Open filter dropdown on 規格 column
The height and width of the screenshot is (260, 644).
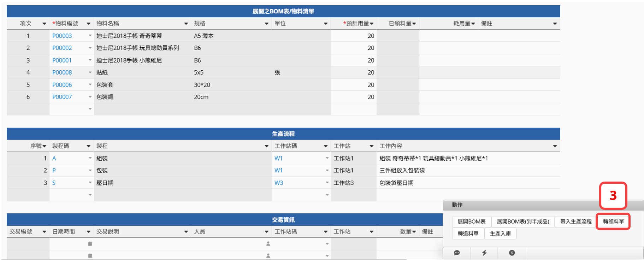point(267,24)
